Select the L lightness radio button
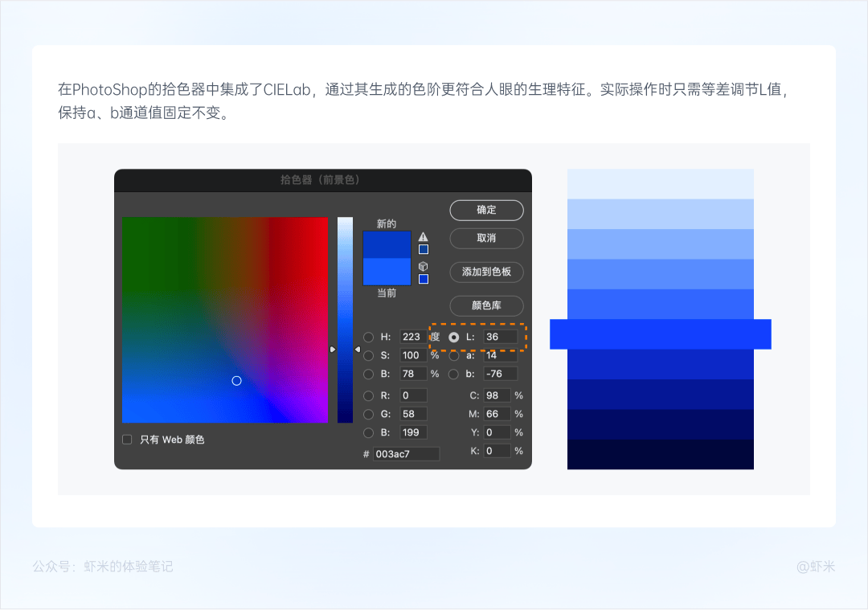The image size is (868, 610). 454,337
